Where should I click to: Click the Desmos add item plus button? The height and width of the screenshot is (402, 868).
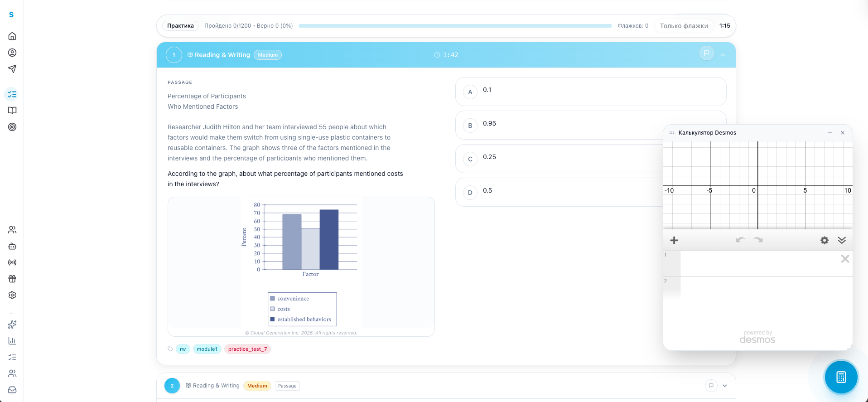674,240
